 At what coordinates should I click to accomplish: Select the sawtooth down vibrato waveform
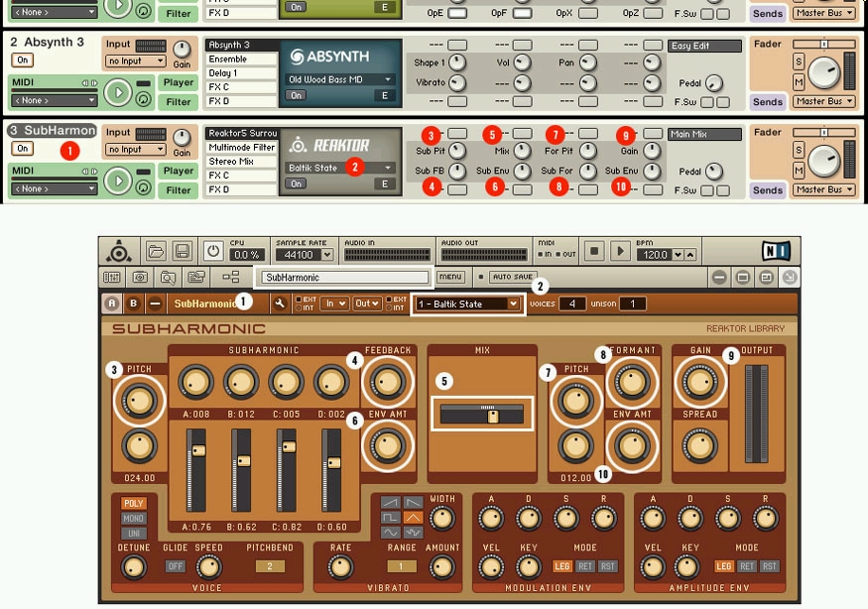point(413,503)
